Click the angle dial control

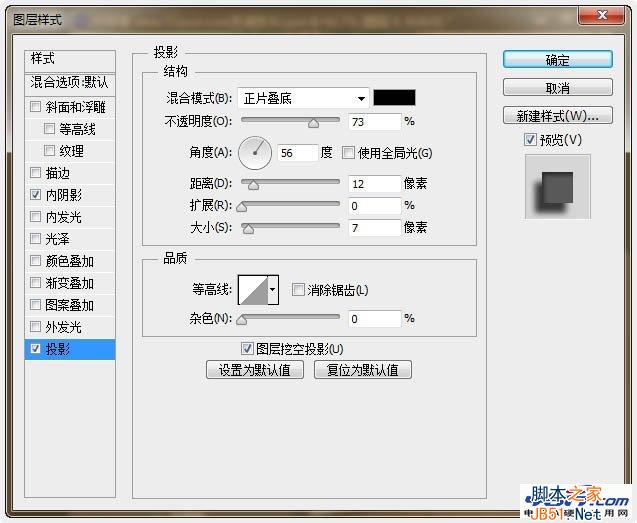[255, 153]
